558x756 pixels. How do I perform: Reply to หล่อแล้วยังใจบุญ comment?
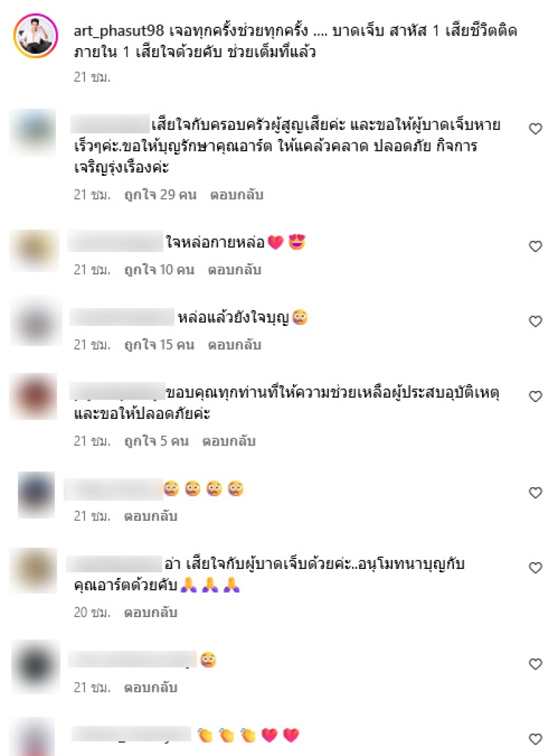[x=234, y=345]
